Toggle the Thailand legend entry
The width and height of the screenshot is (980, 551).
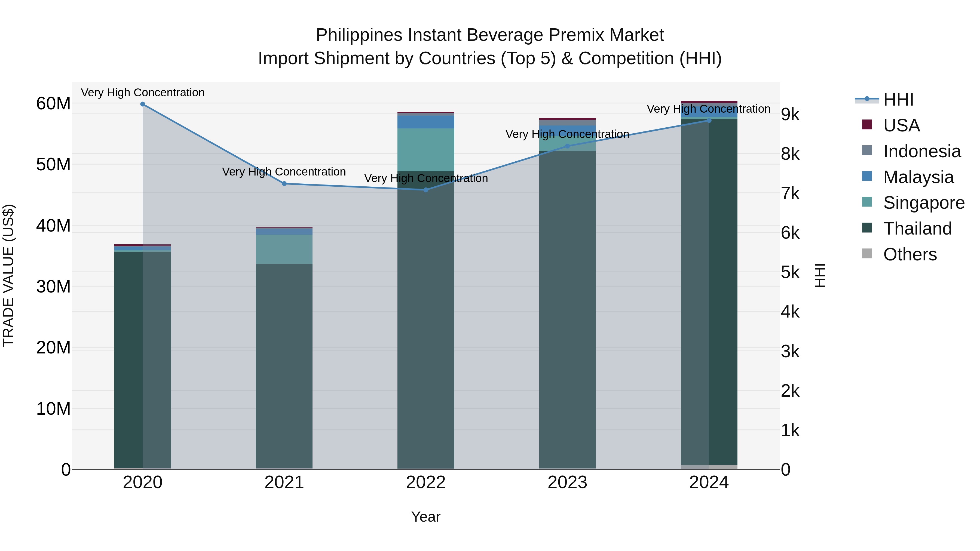pos(906,228)
